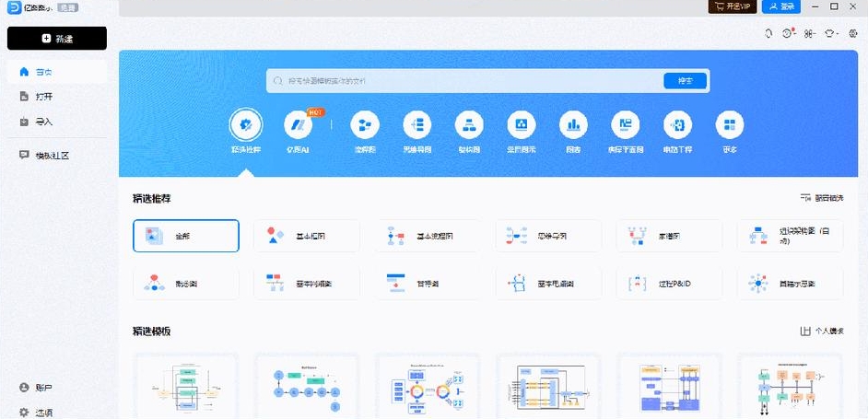Select the floor plan category icon
Viewport: 868px width, 419px height.
pyautogui.click(x=626, y=125)
